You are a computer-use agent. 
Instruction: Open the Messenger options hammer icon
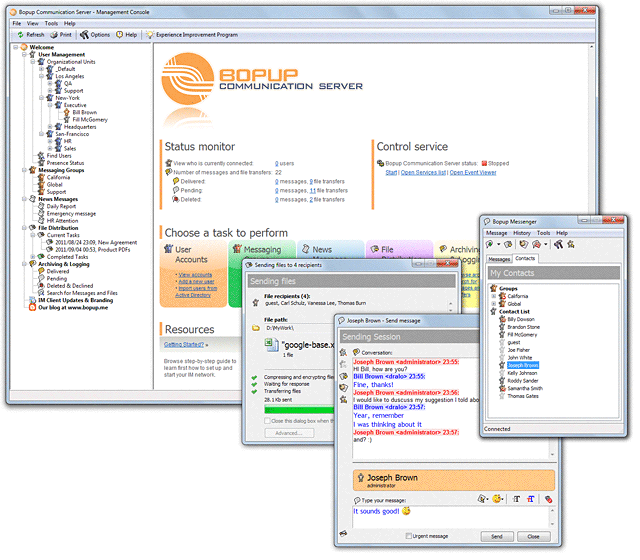pos(558,245)
